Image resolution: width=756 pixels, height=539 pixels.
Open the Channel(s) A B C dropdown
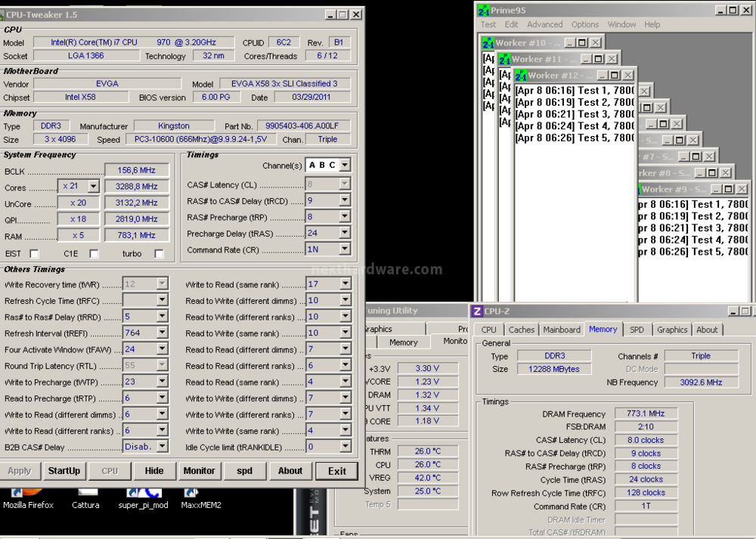(x=345, y=165)
